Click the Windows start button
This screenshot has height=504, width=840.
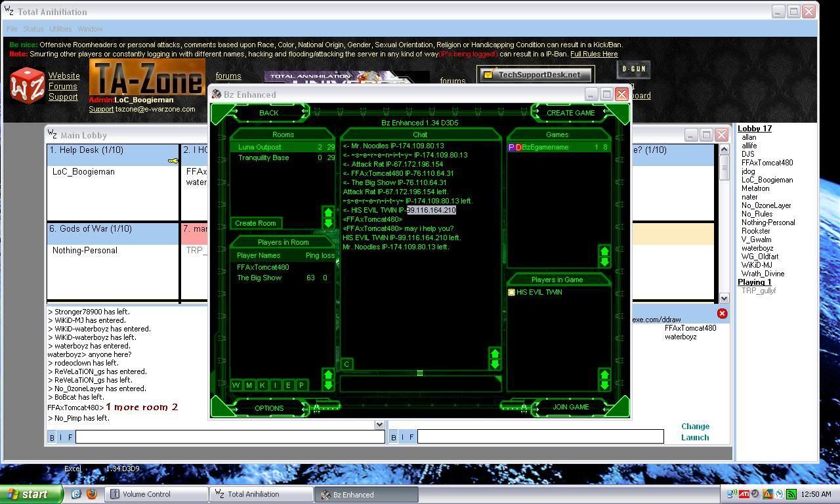[31, 494]
